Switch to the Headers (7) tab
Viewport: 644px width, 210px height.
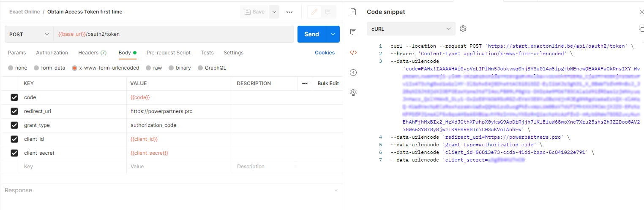click(x=92, y=53)
